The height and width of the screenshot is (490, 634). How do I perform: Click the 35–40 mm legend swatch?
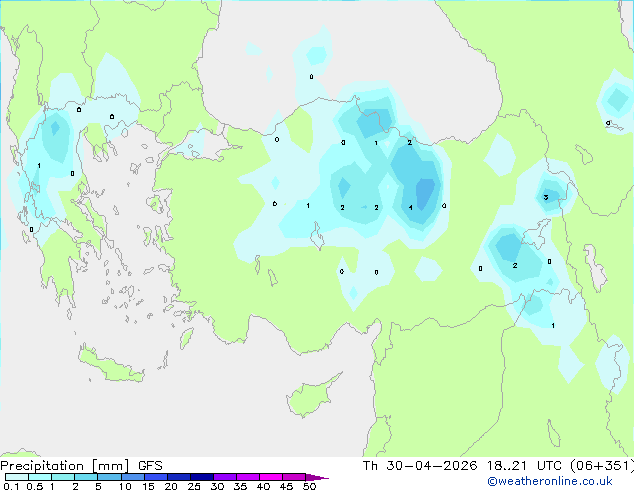pyautogui.click(x=248, y=477)
